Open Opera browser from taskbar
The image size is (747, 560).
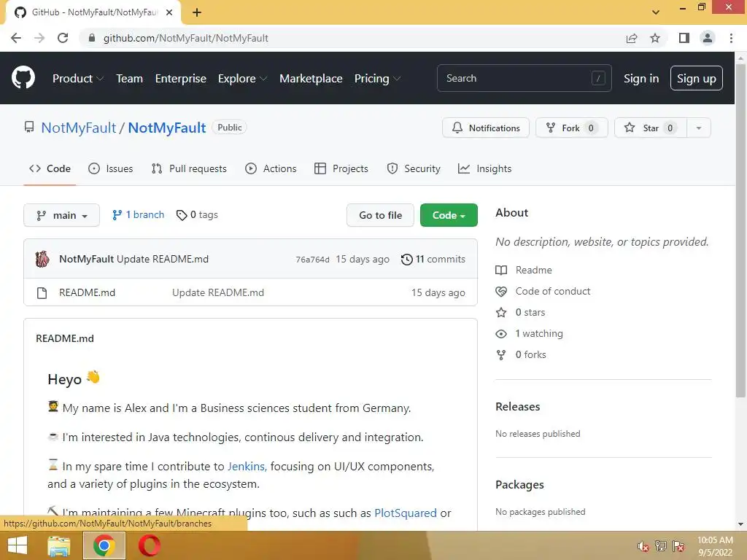click(149, 545)
